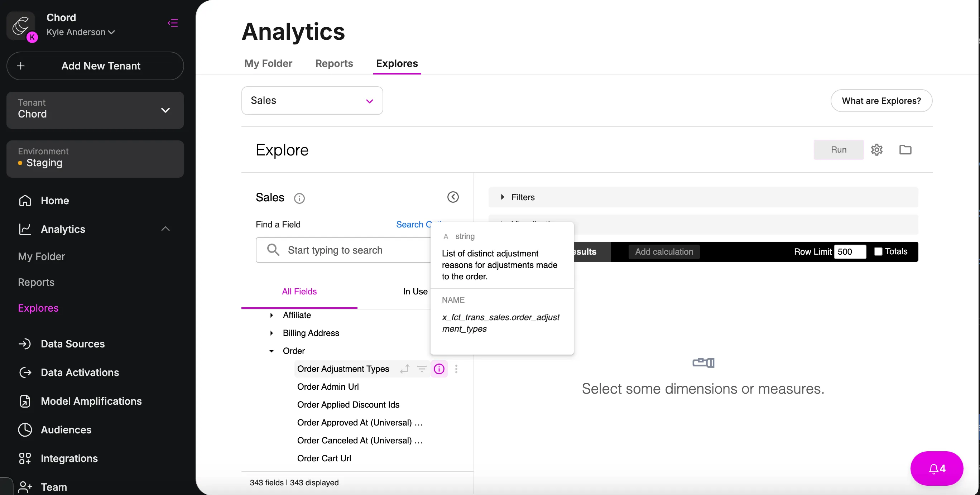Click the Integrations grid icon

[x=25, y=458]
